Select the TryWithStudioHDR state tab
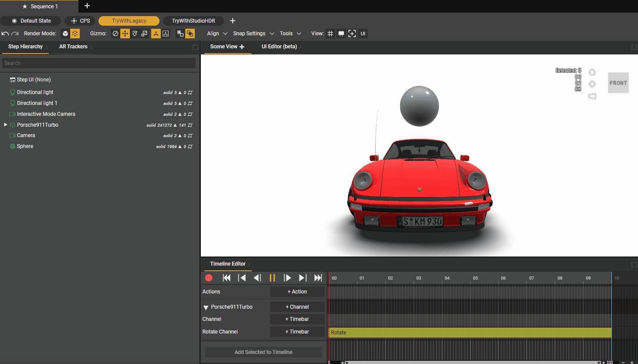 (x=193, y=21)
